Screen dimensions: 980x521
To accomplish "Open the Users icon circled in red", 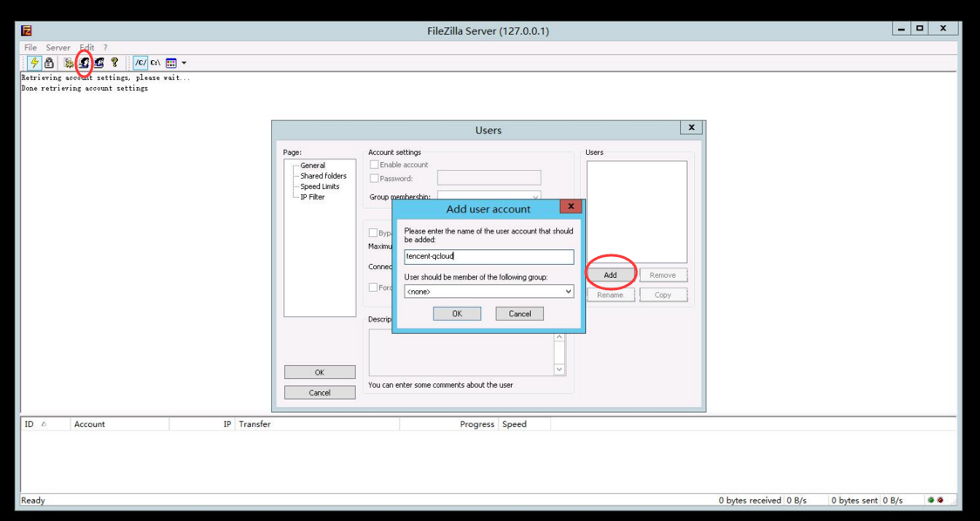I will coord(85,63).
